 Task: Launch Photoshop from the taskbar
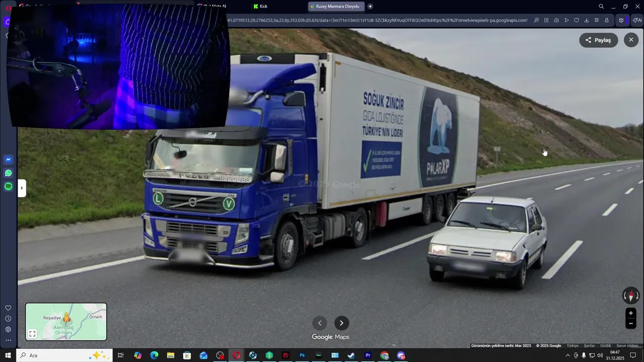click(x=302, y=355)
